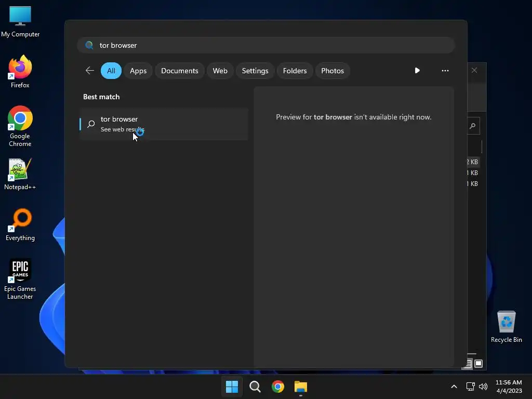Open File Explorer from the taskbar
Screen dimensions: 532x399
(x=301, y=387)
